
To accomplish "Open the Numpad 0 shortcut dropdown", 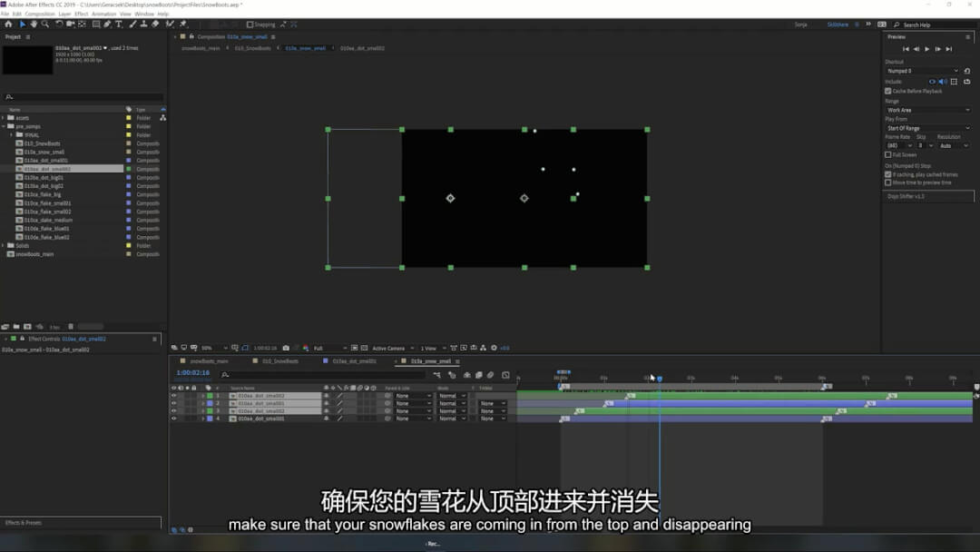I will 923,71.
